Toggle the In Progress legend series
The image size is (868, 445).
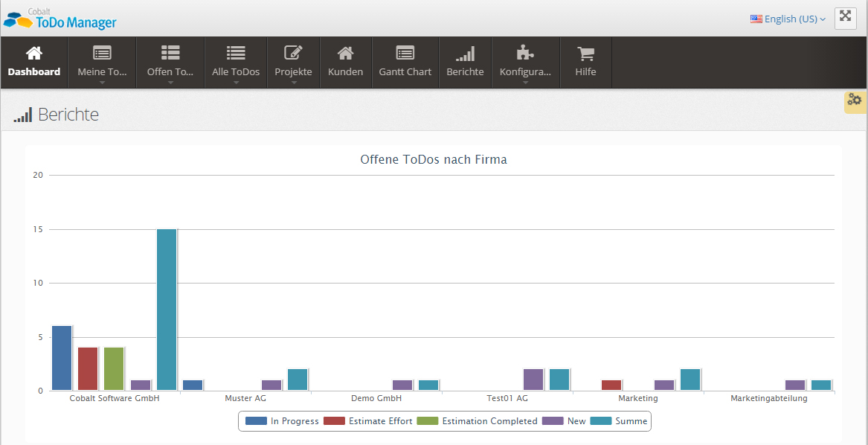[283, 421]
